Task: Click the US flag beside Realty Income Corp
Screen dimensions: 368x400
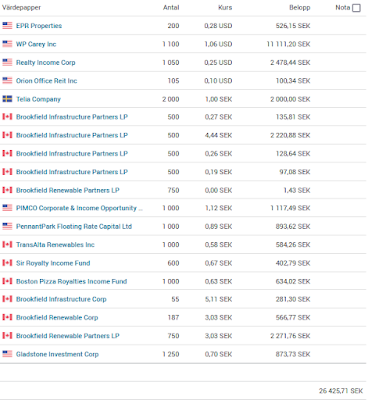Action: pos(7,62)
